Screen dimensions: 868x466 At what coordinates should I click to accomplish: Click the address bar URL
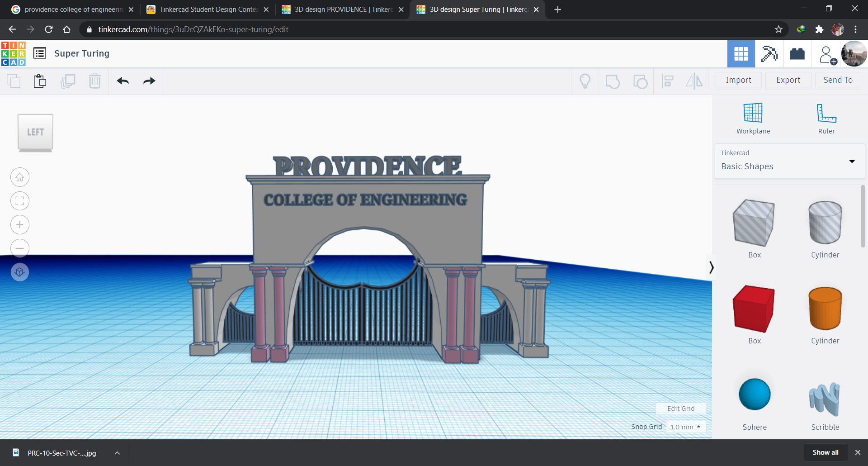(x=193, y=29)
